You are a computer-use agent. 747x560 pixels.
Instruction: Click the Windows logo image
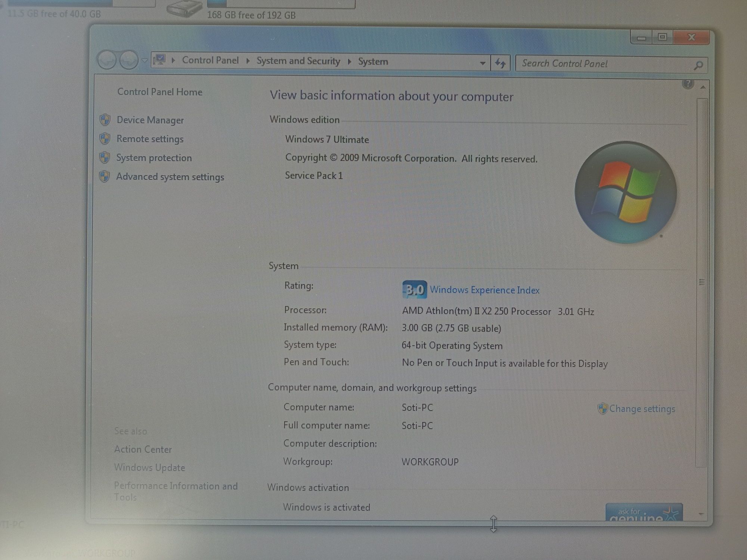(x=626, y=192)
